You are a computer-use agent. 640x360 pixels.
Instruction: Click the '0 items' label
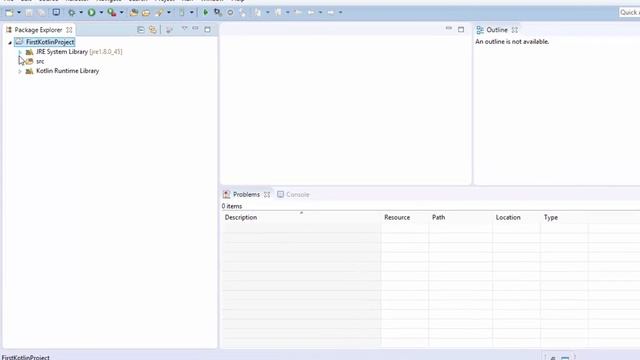[x=232, y=206]
